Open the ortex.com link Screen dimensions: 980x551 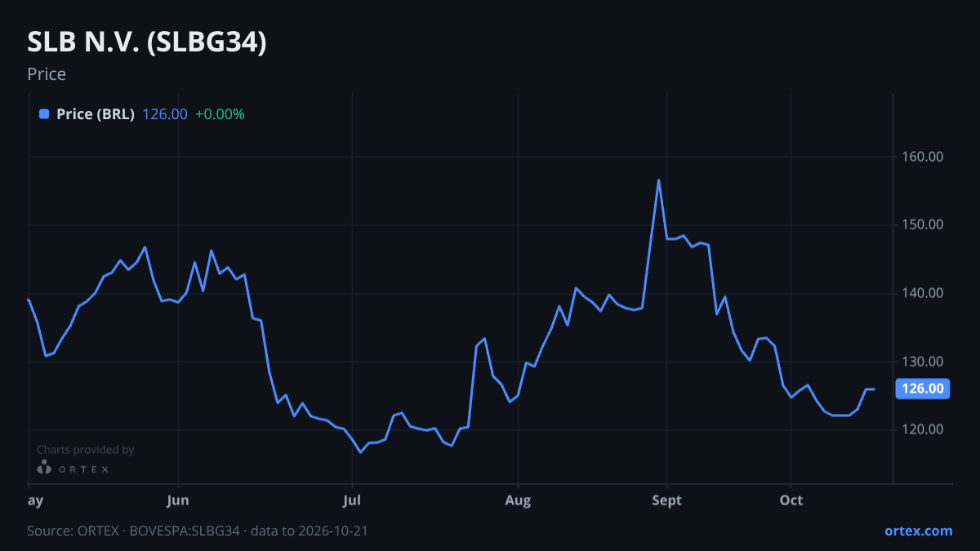(x=918, y=531)
